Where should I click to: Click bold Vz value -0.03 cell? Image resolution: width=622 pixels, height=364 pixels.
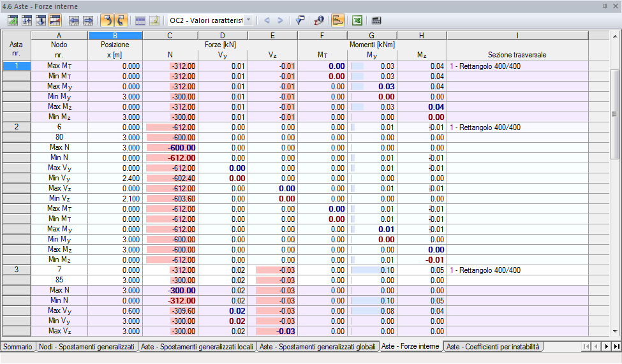pos(272,331)
